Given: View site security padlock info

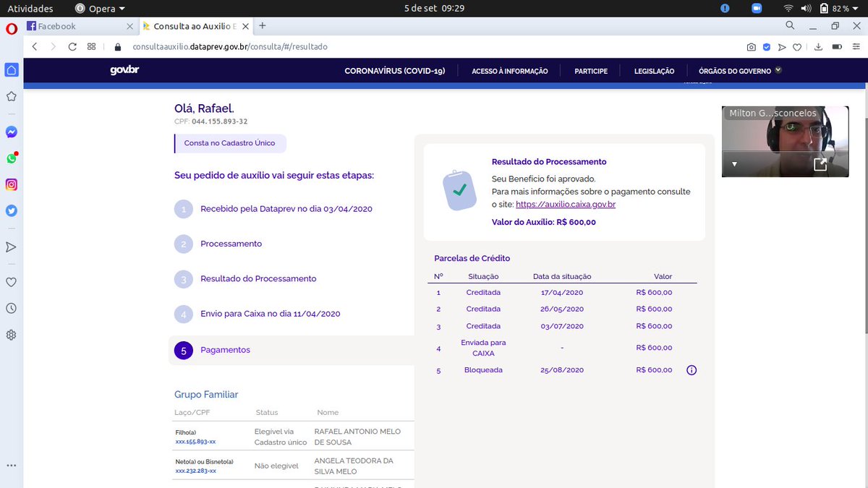Looking at the screenshot, I should tap(118, 47).
